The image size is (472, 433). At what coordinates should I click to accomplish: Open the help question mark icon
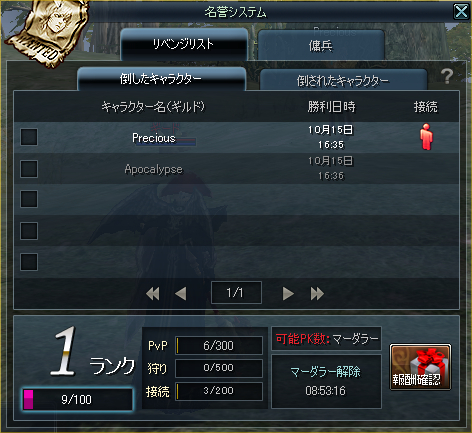click(447, 76)
